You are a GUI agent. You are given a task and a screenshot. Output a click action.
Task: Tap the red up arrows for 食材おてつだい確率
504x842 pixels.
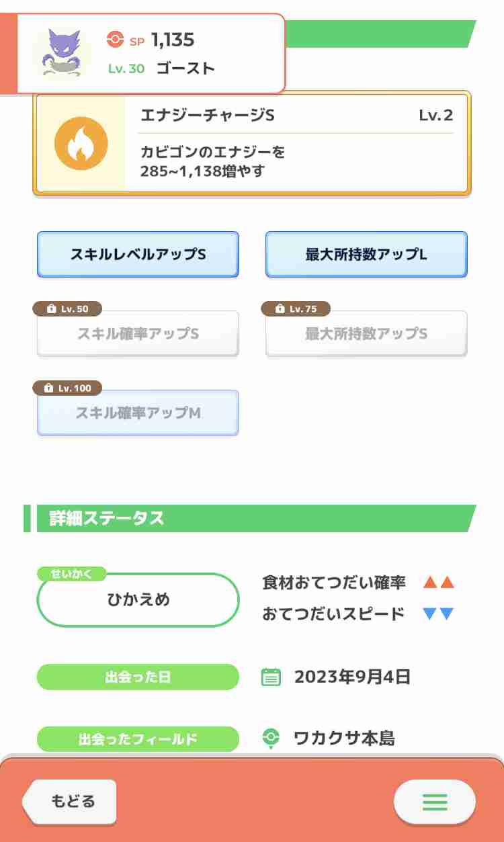pyautogui.click(x=439, y=583)
